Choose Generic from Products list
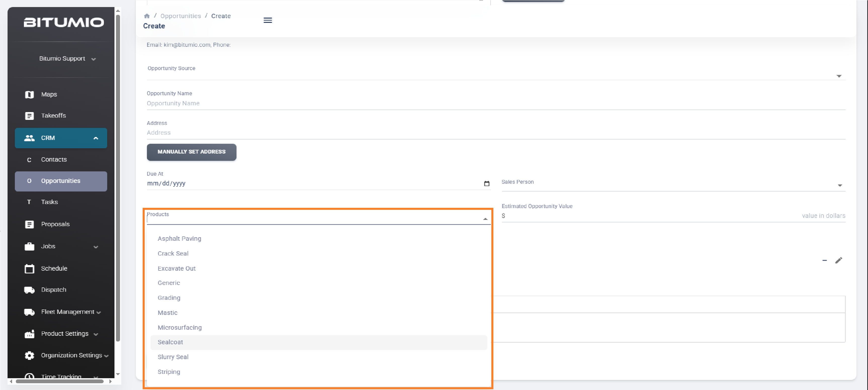The width and height of the screenshot is (868, 390). tap(319, 283)
